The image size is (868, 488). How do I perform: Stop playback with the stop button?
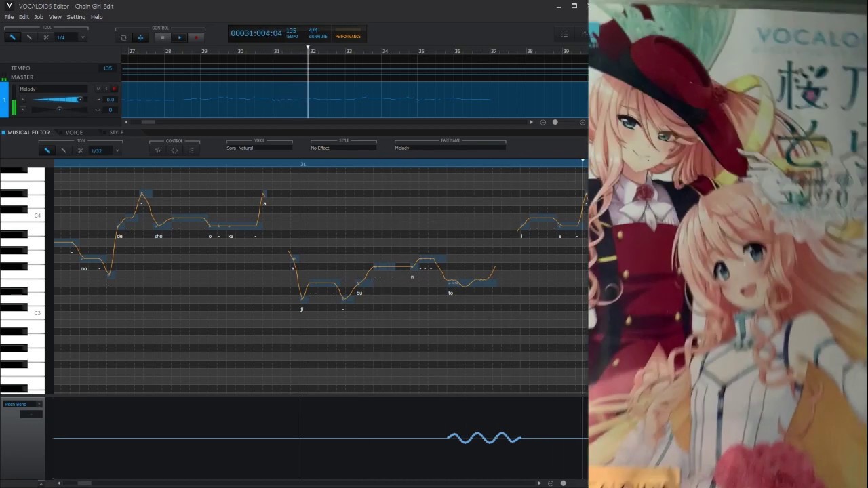point(163,37)
